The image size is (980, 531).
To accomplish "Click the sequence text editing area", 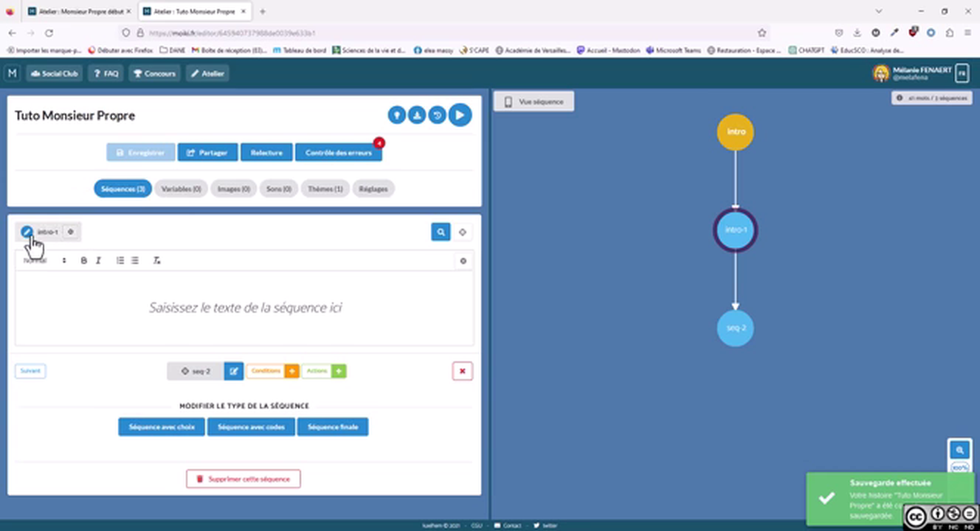I will pyautogui.click(x=244, y=308).
